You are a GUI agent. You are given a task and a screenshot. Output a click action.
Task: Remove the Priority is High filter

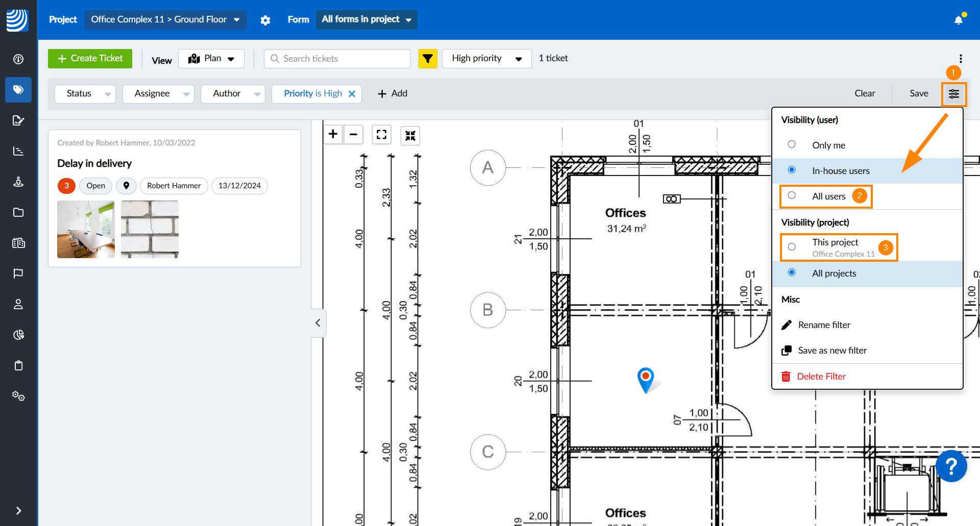[352, 94]
